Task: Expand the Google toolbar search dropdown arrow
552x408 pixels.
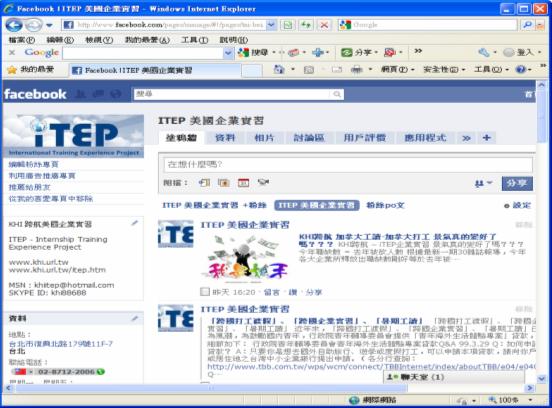Action: 228,53
